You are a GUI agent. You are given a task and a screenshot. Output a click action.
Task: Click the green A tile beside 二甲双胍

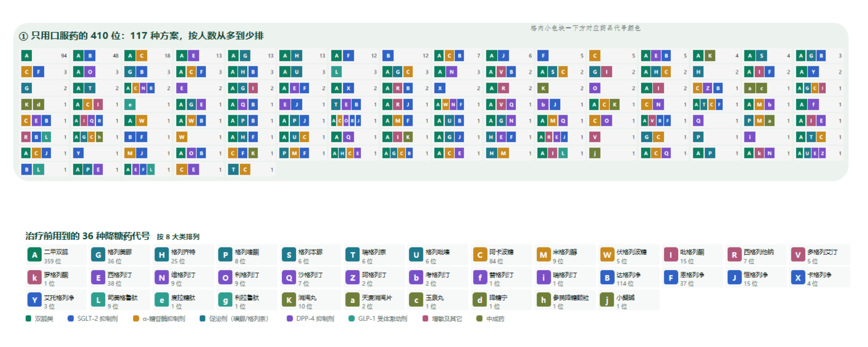pos(35,256)
